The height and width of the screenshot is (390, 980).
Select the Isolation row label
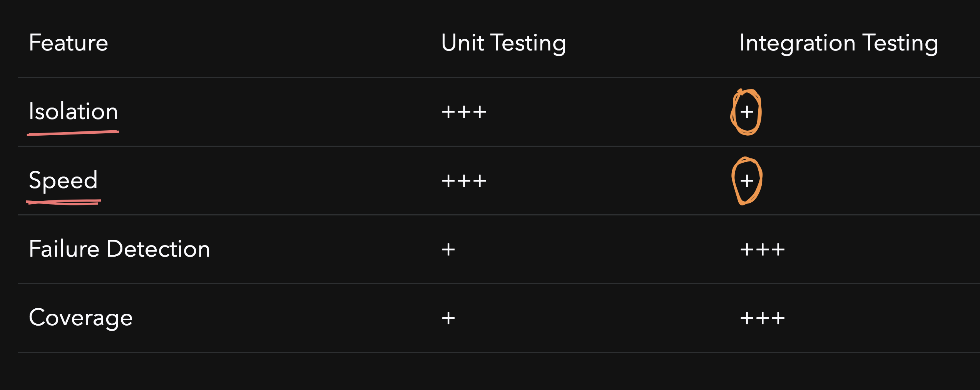click(x=73, y=111)
